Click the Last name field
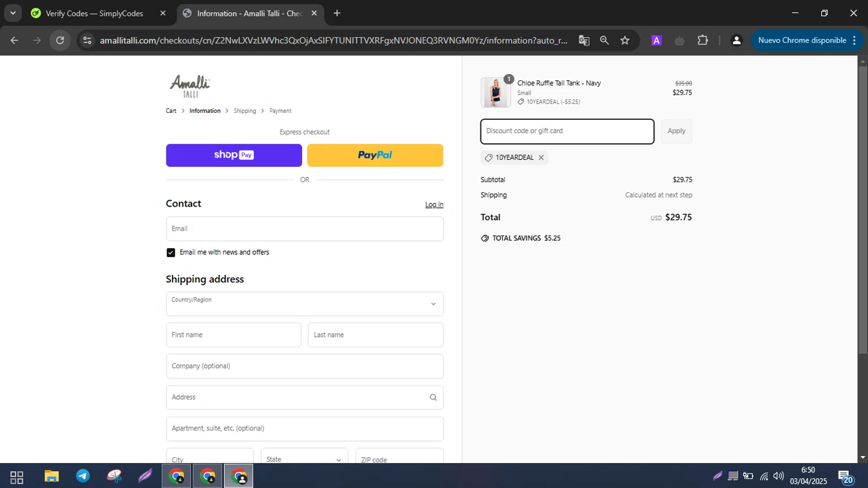The image size is (868, 488). 376,335
